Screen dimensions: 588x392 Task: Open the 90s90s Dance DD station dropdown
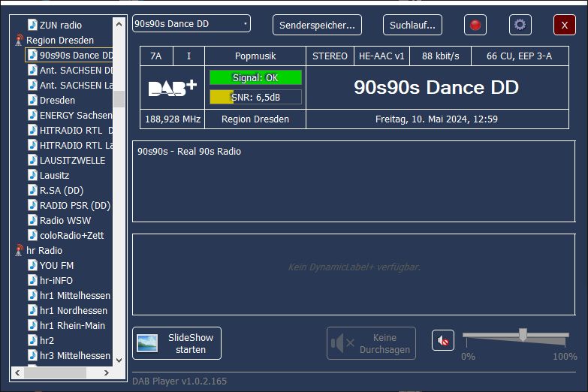click(x=191, y=24)
